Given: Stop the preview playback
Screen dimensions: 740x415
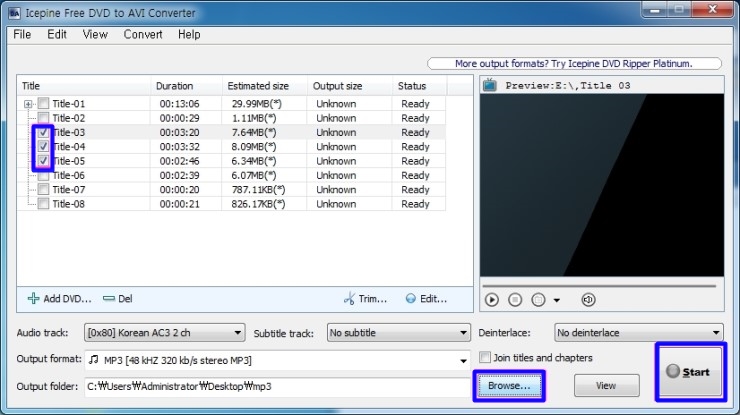Looking at the screenshot, I should 515,300.
